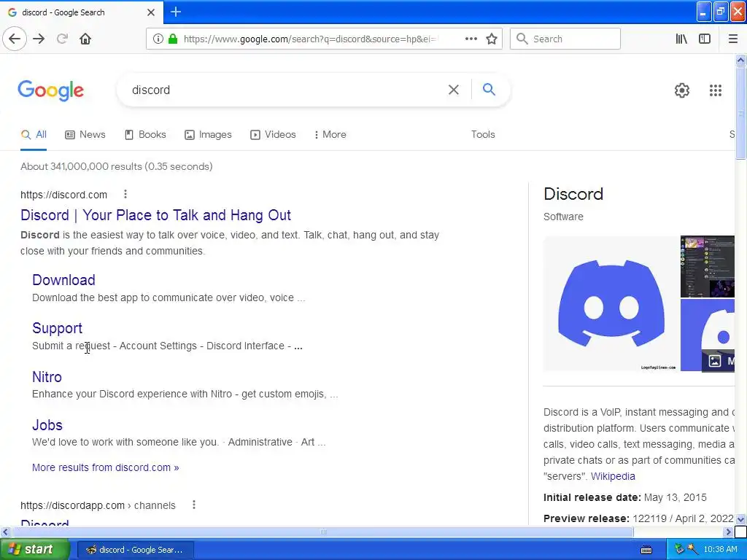The width and height of the screenshot is (747, 560).
Task: Click the vertical scrollbar up arrow
Action: (x=740, y=60)
